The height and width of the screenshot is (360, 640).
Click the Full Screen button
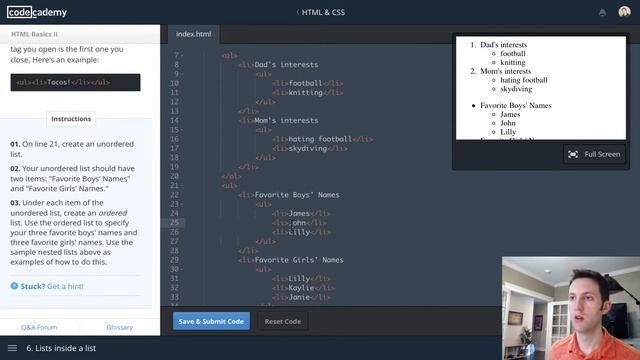pyautogui.click(x=594, y=154)
